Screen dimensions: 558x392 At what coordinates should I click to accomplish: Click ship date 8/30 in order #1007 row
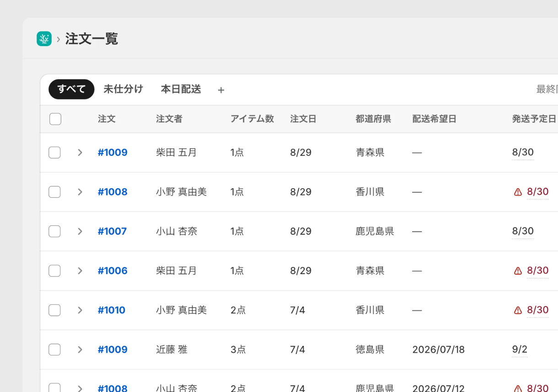523,231
